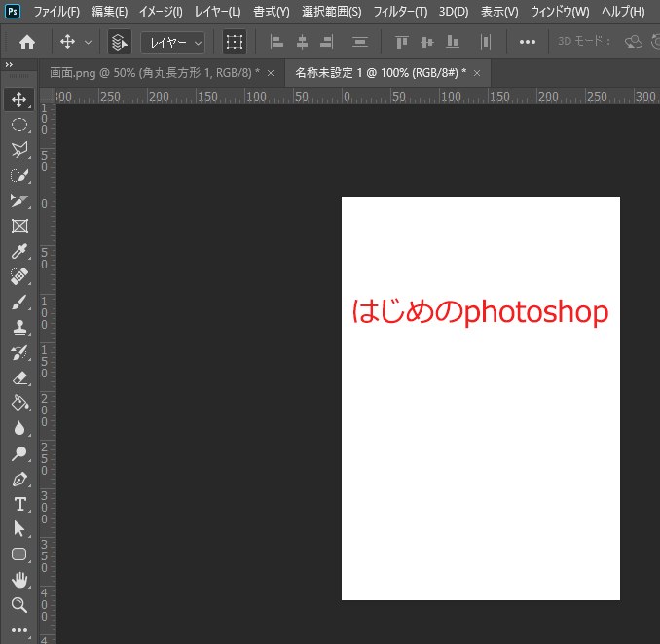The width and height of the screenshot is (660, 644).
Task: Select the Clone Stamp tool
Action: (19, 327)
